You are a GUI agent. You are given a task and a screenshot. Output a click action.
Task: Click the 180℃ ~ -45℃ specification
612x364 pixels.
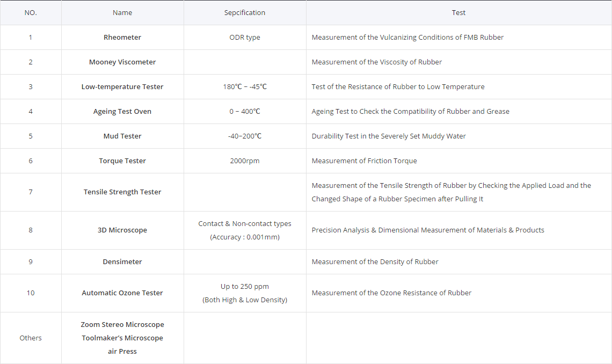245,86
